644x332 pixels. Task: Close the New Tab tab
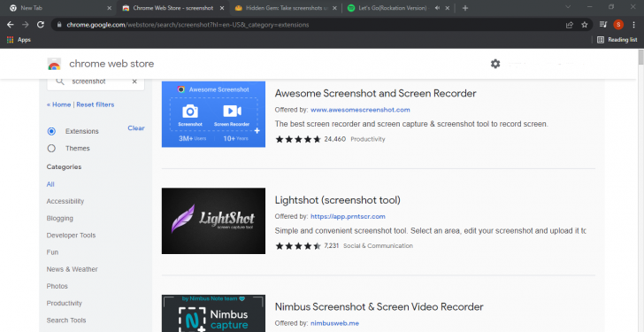coord(110,8)
